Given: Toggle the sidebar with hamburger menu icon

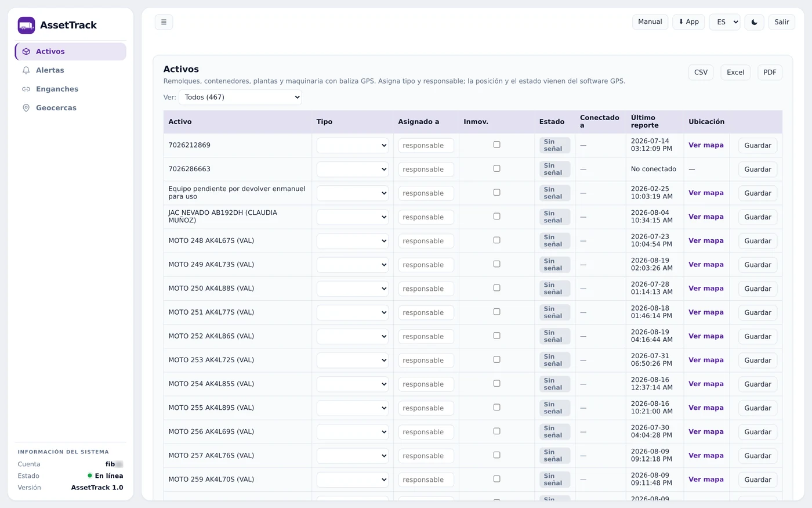Looking at the screenshot, I should (164, 22).
